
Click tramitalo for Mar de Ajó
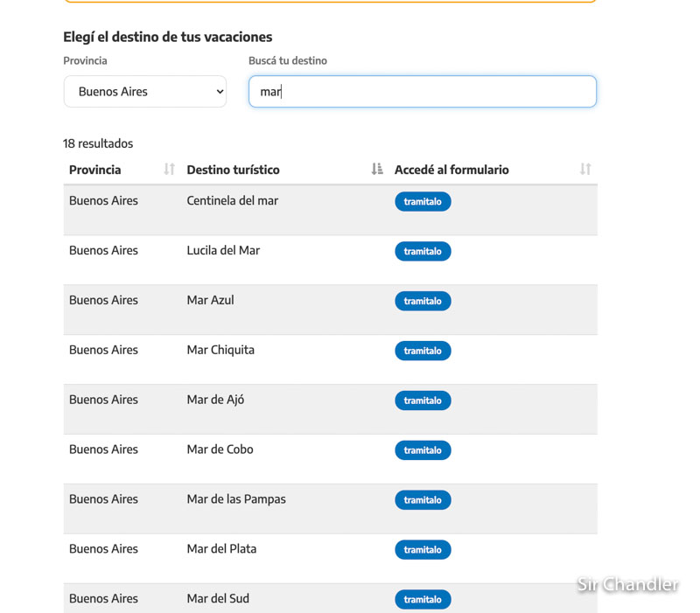(x=423, y=401)
